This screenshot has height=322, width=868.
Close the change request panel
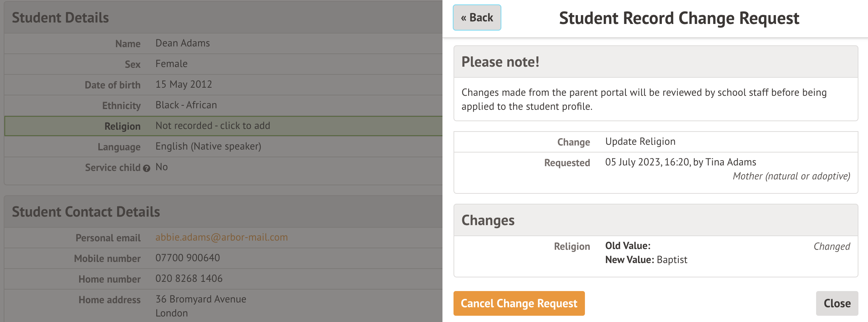point(837,303)
